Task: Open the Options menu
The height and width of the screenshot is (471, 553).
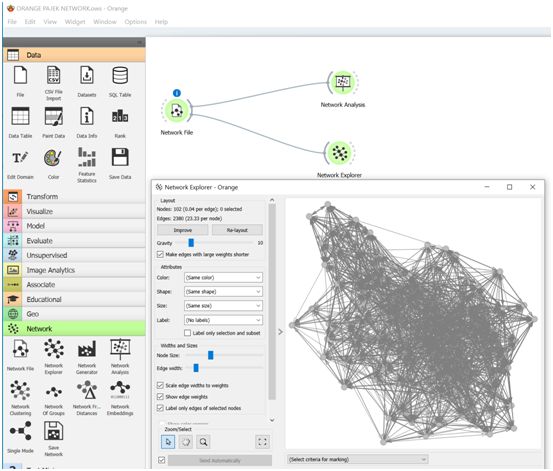Action: click(x=135, y=22)
